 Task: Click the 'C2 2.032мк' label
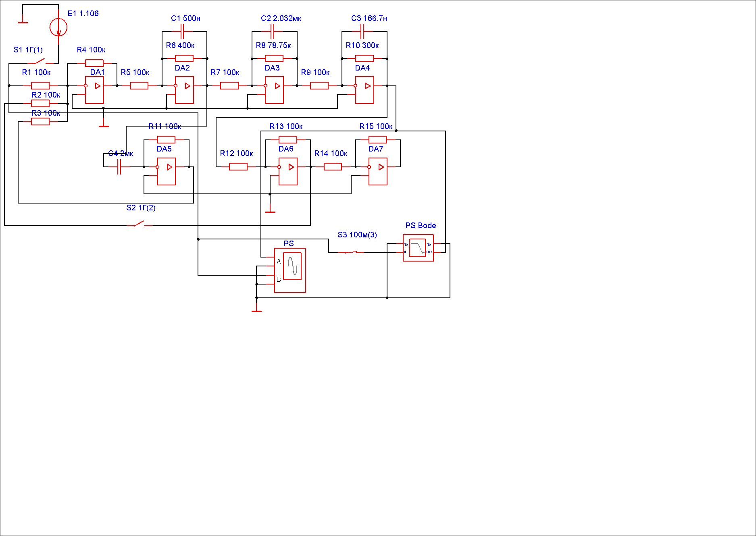(x=281, y=18)
